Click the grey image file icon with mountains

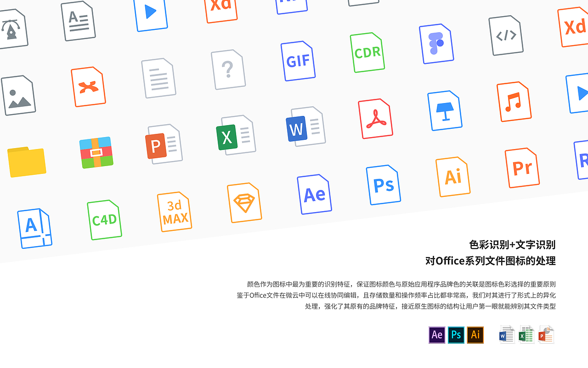click(18, 95)
